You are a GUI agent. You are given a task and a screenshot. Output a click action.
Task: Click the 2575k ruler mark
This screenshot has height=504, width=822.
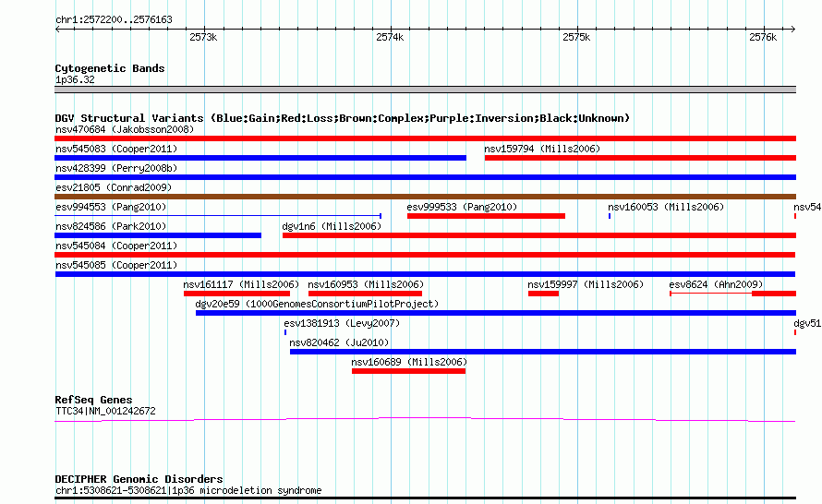tap(576, 37)
